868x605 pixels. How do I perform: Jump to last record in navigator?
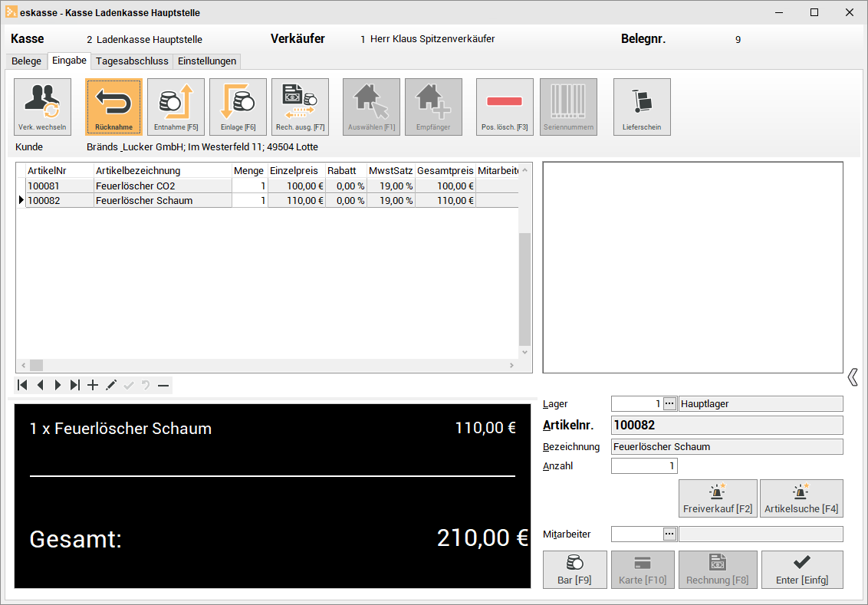(75, 385)
